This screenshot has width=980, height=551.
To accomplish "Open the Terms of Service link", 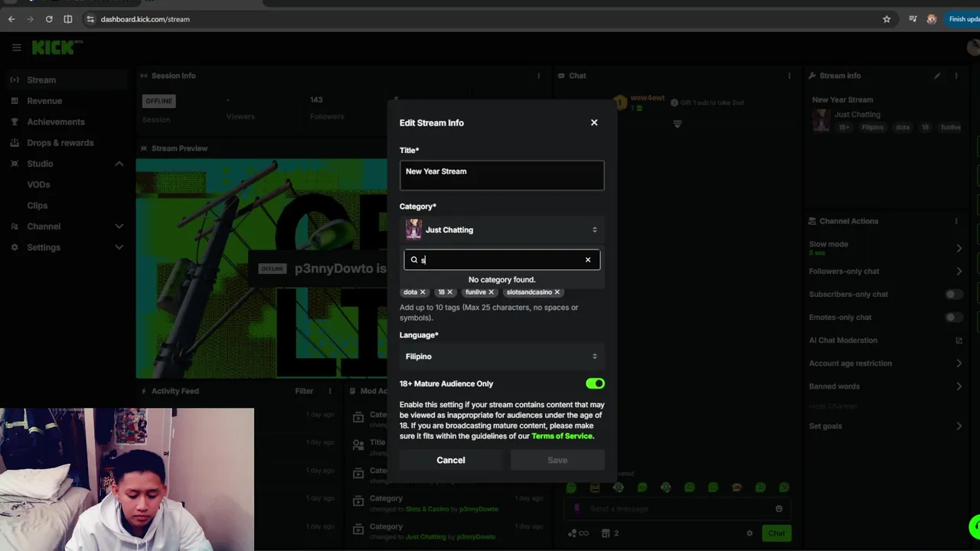I will (x=562, y=436).
